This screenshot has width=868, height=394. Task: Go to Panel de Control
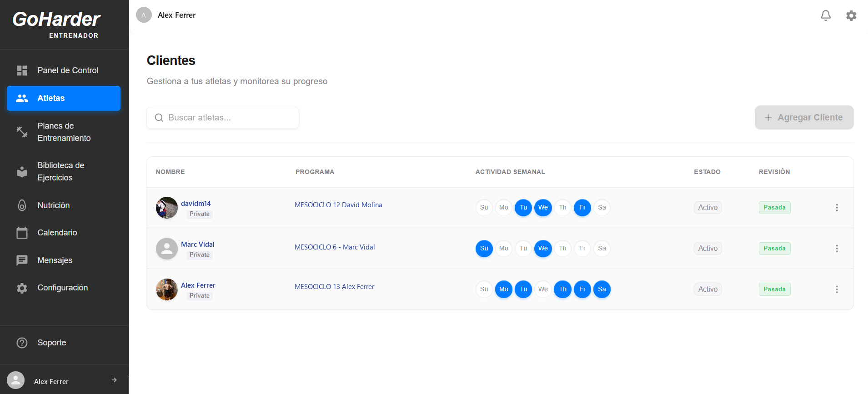tap(64, 70)
